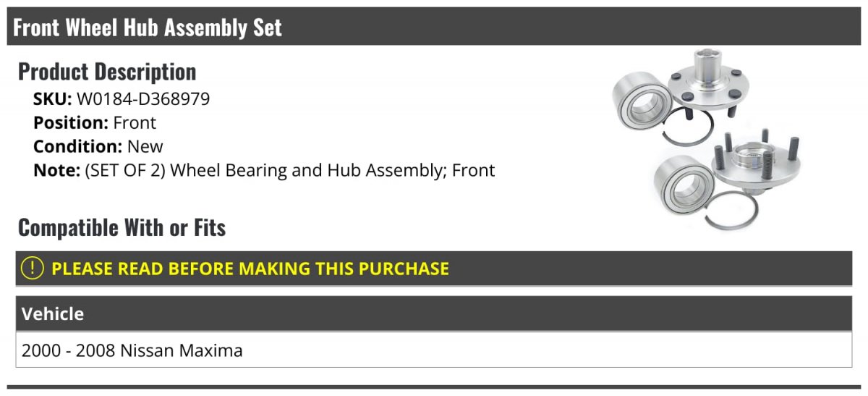The height and width of the screenshot is (396, 868).
Task: Click the Condition label
Action: click(78, 146)
